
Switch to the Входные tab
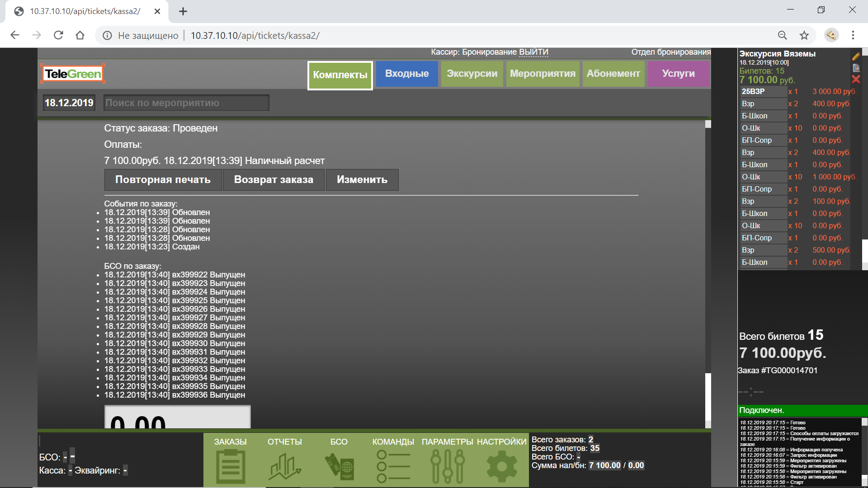[x=407, y=74]
